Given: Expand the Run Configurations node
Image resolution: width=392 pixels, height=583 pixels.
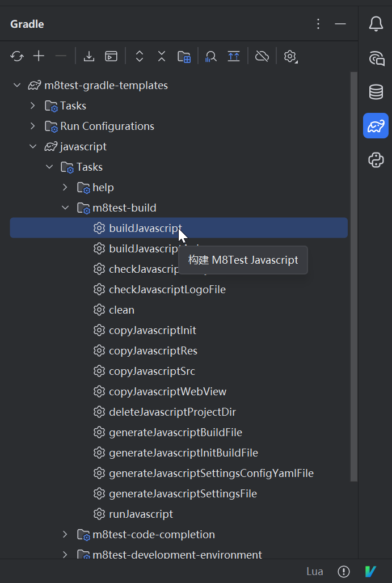Looking at the screenshot, I should [x=33, y=126].
